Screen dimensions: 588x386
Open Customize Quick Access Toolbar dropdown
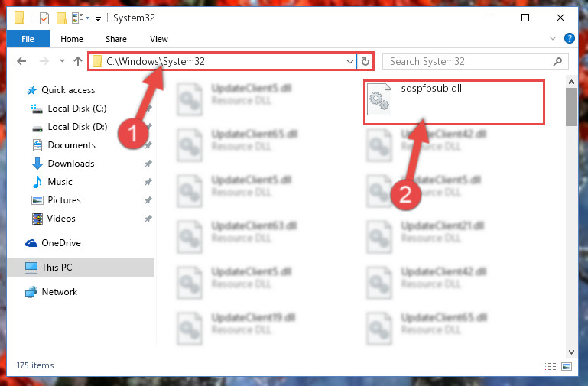98,18
